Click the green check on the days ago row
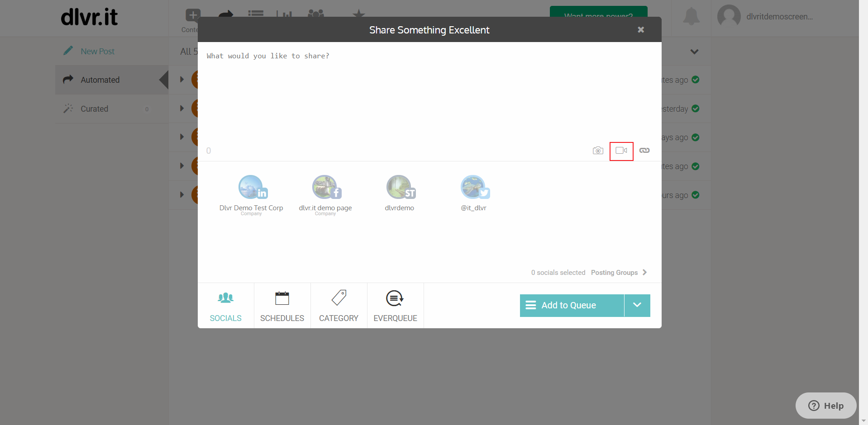868x425 pixels. tap(696, 137)
